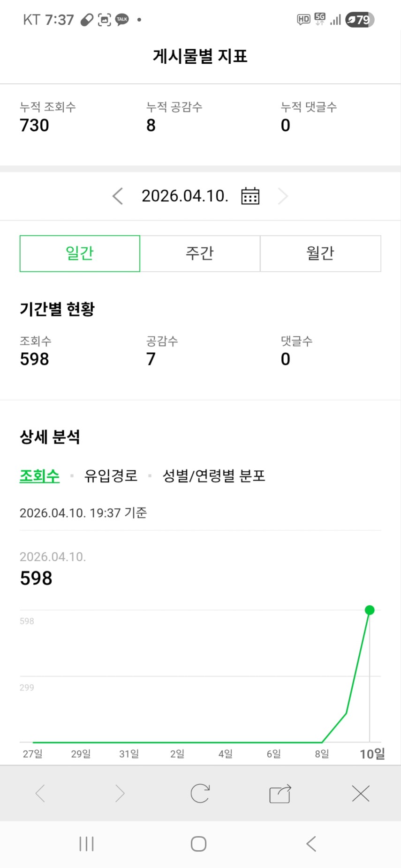This screenshot has height=868, width=401.
Task: Select the 일간 daily tab
Action: click(x=80, y=253)
